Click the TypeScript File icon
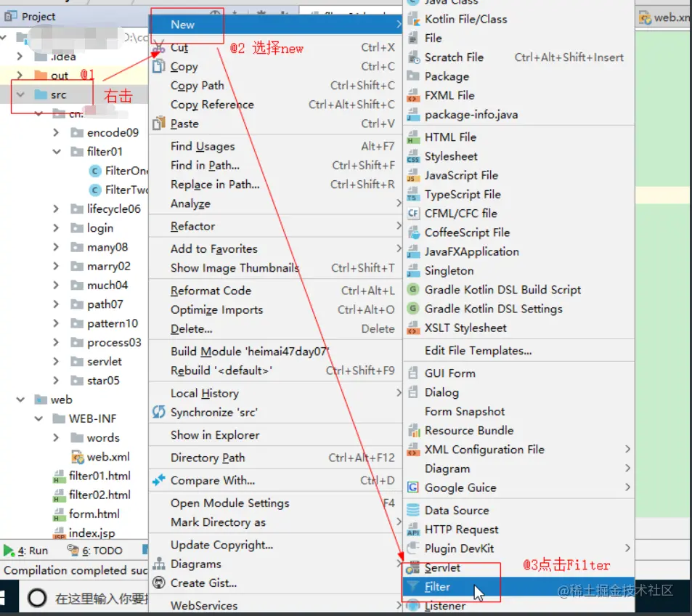Screen dimensions: 692x616 (413, 194)
